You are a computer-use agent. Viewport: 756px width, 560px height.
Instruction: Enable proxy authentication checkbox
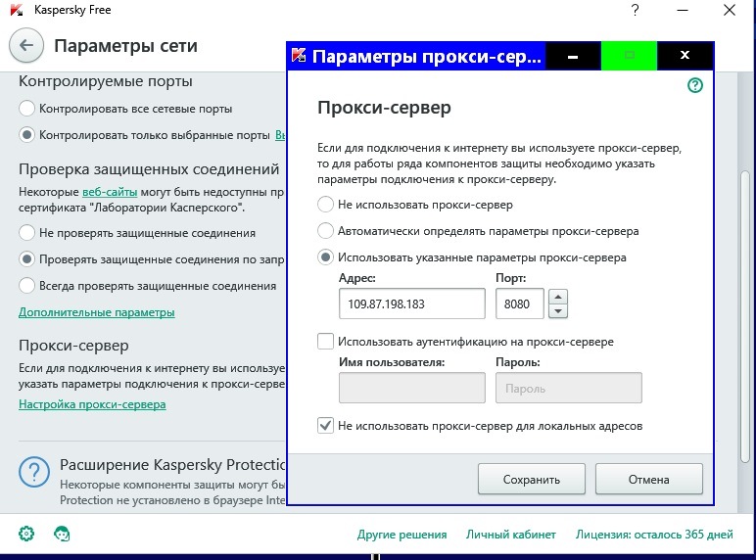(x=325, y=342)
